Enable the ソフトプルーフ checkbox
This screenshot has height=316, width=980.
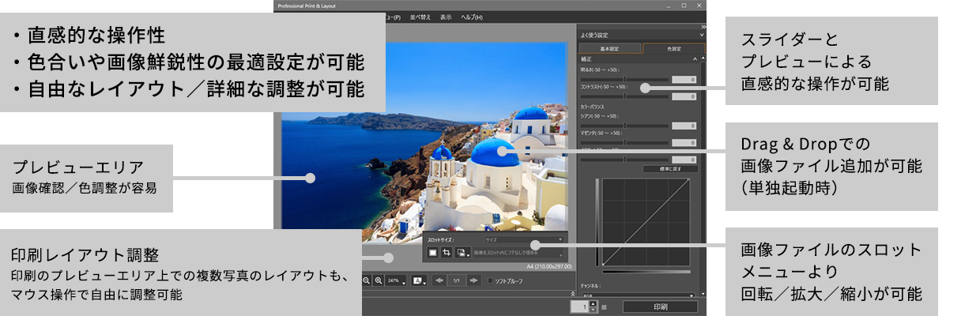491,280
